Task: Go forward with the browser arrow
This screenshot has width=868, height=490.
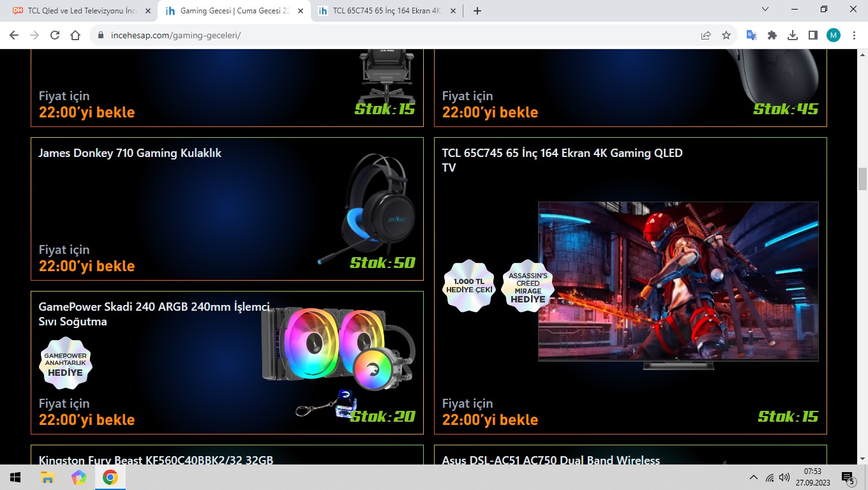Action: pyautogui.click(x=34, y=35)
